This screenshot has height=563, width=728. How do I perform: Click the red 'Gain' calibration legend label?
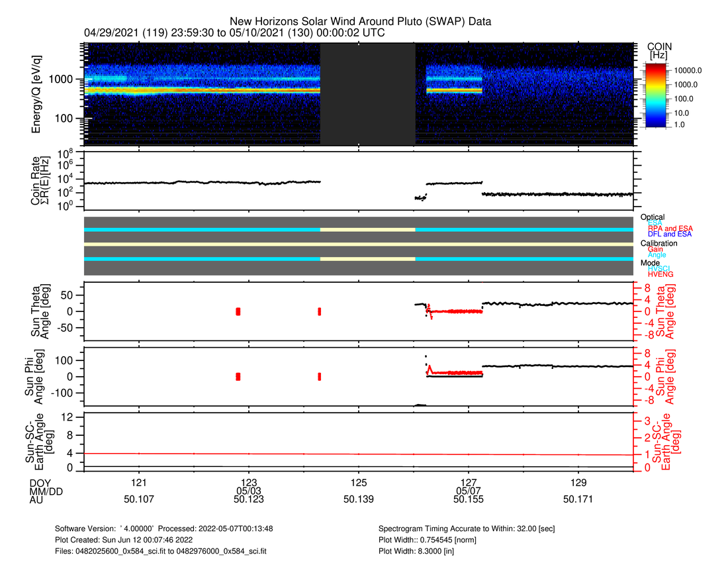657,249
